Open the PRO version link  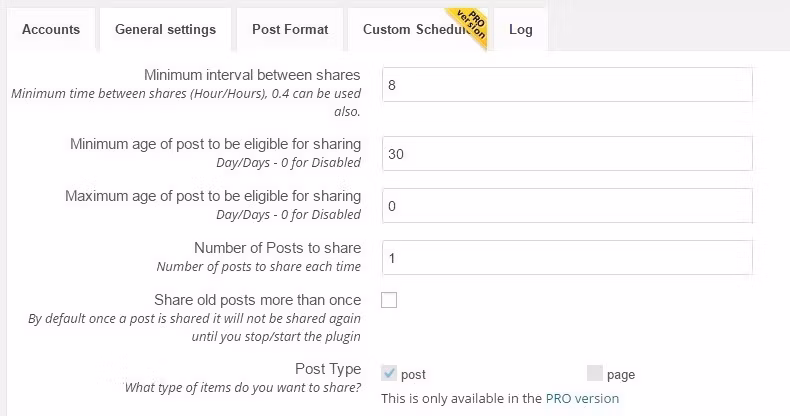[x=582, y=398]
